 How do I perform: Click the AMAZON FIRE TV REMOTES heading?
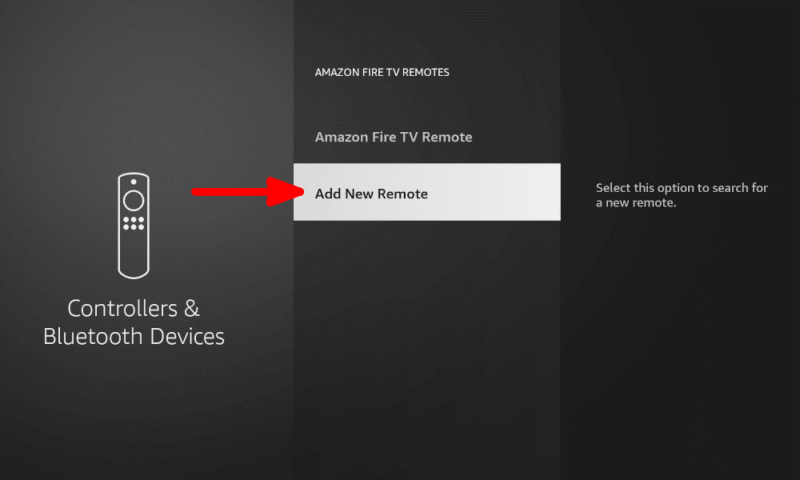[x=382, y=72]
